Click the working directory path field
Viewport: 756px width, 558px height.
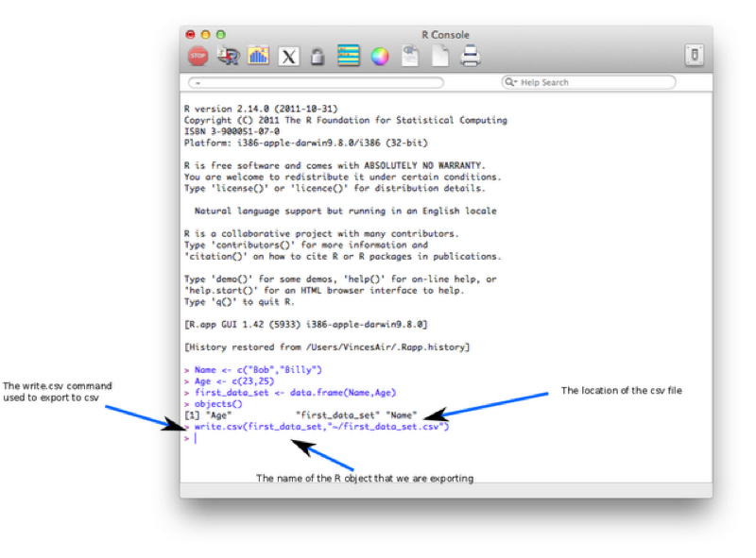(x=316, y=83)
